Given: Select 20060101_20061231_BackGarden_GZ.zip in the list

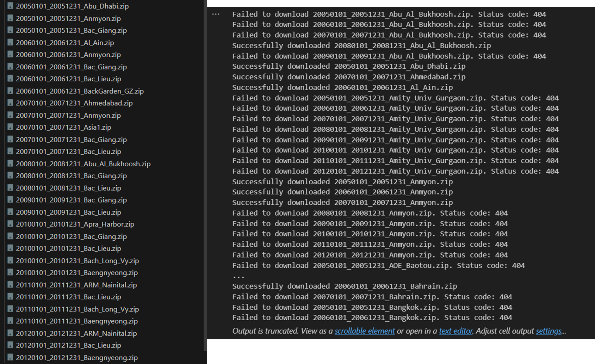Looking at the screenshot, I should [80, 91].
